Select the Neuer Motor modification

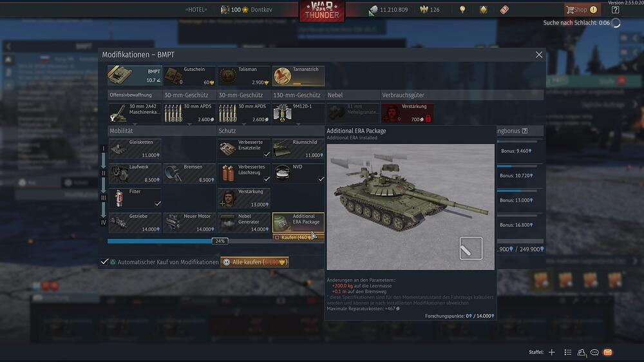(x=189, y=223)
